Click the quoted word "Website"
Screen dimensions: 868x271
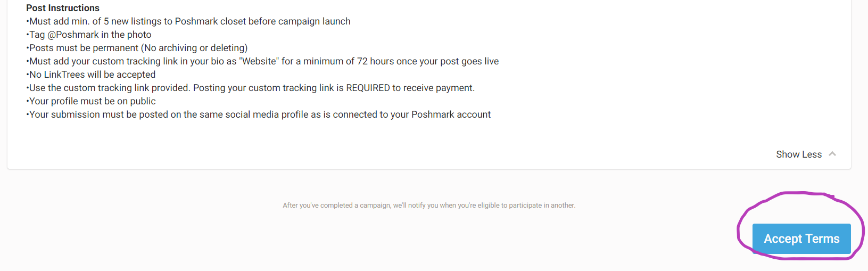tap(259, 61)
